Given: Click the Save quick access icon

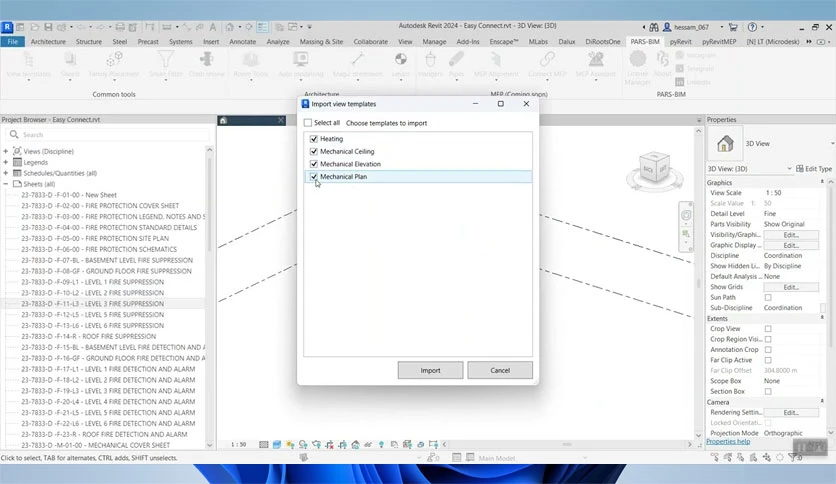Looking at the screenshot, I should coord(48,27).
